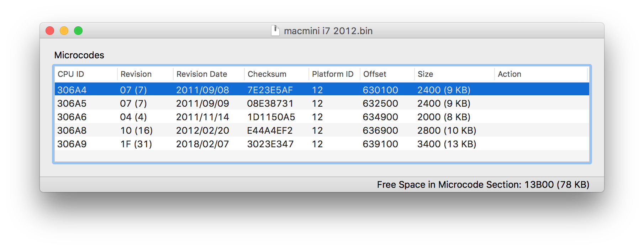Click offset value 639100
644x249 pixels.
tap(380, 144)
